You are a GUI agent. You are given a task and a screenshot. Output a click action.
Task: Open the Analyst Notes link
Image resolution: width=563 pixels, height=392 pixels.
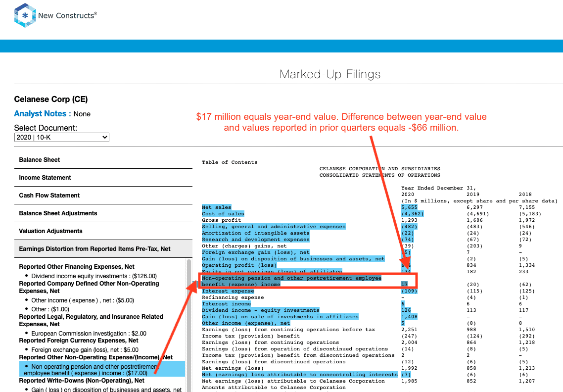coord(43,113)
